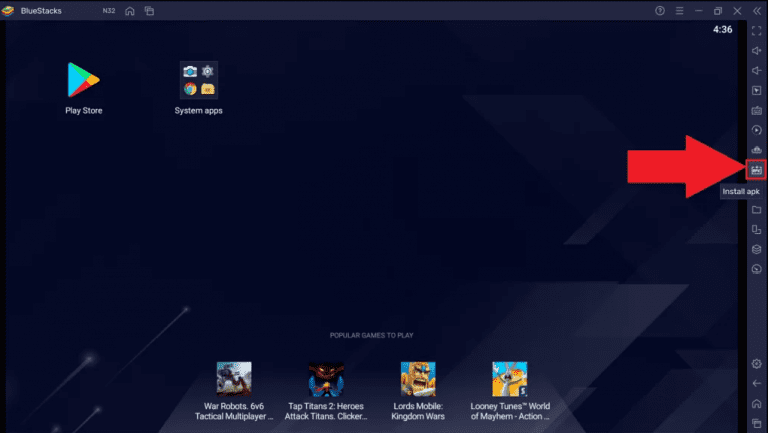Open the hamburger menu in title bar
This screenshot has height=433, width=768.
pos(679,11)
